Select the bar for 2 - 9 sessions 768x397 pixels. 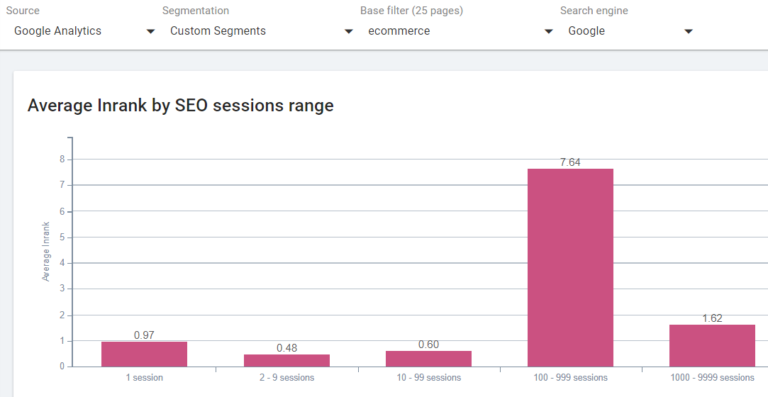coord(287,360)
